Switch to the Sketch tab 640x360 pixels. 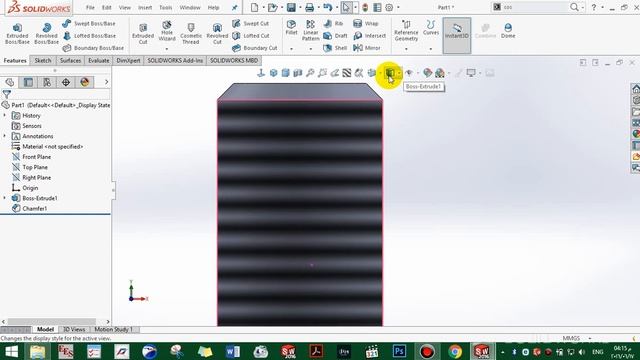pos(43,60)
